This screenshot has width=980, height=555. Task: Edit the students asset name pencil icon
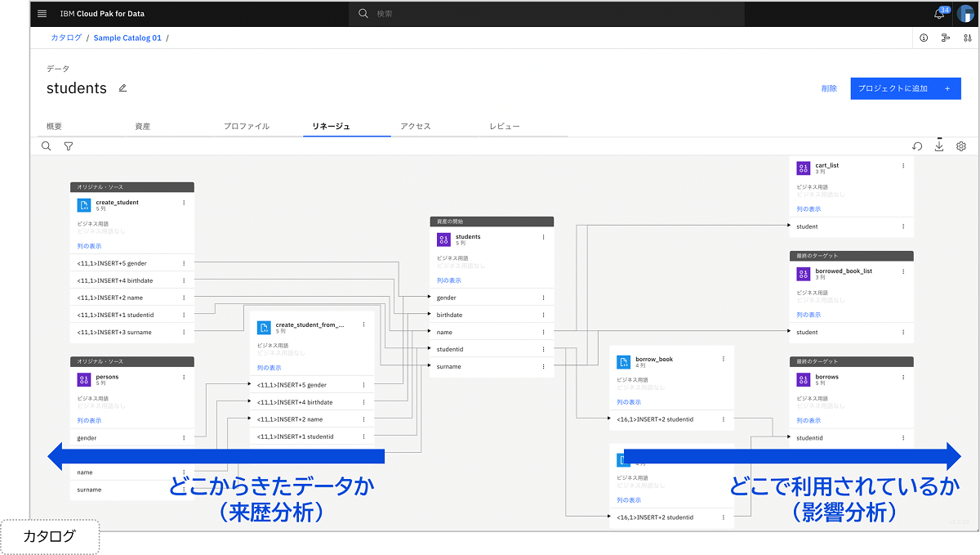[x=122, y=88]
